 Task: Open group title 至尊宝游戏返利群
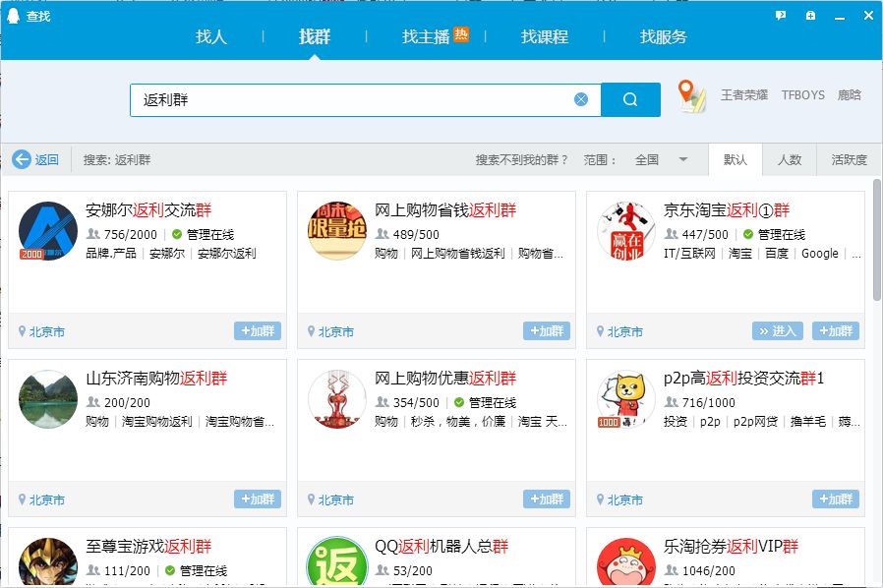(x=148, y=546)
